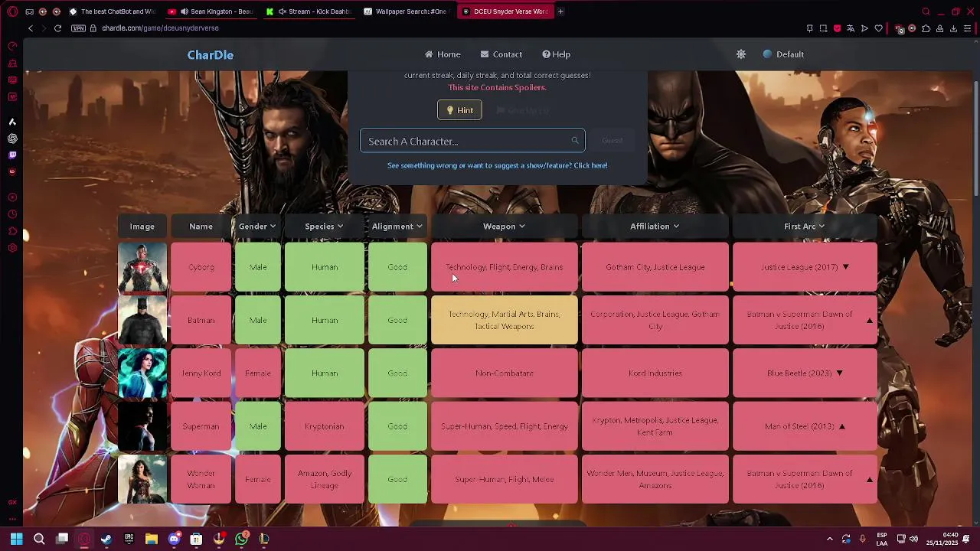Open the Home nav link
This screenshot has width=980, height=551.
pyautogui.click(x=443, y=54)
